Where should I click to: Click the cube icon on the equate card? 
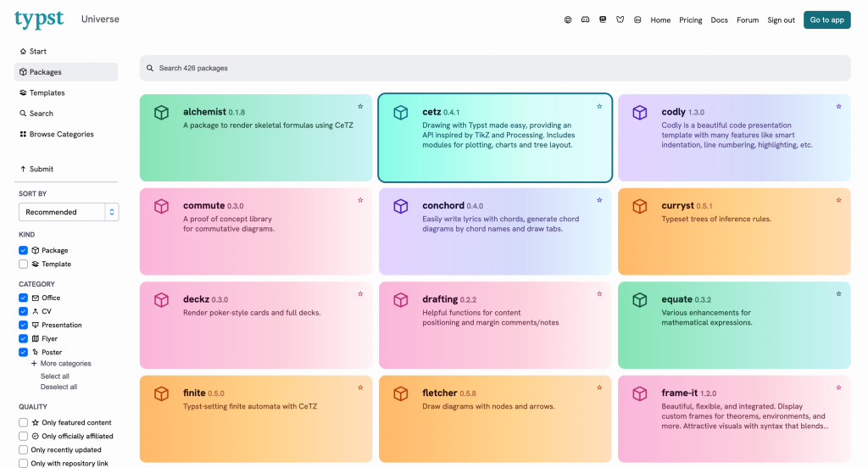639,299
